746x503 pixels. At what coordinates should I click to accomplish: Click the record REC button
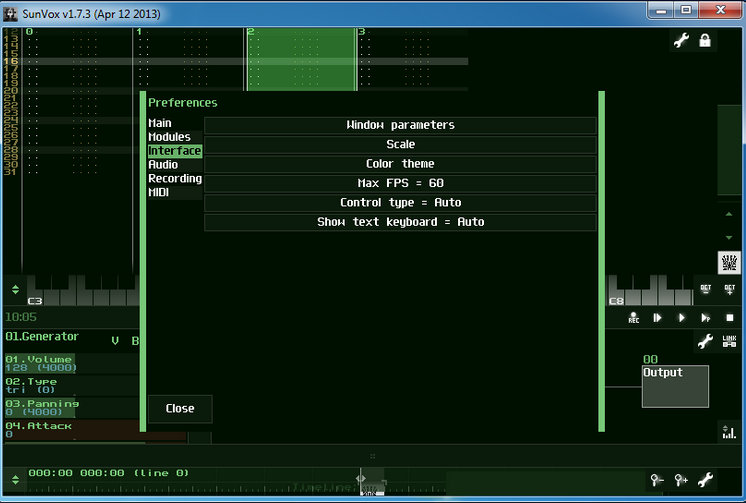[x=634, y=317]
